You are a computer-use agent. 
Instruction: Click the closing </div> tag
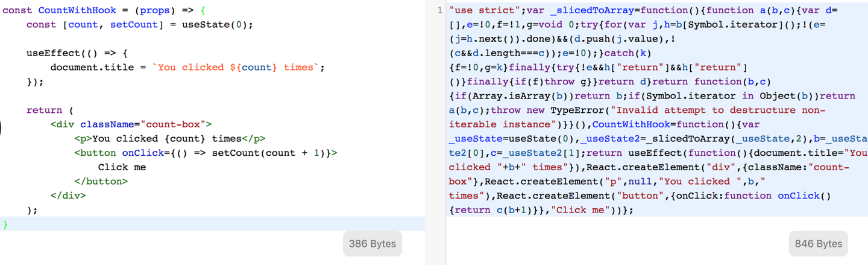[68, 195]
